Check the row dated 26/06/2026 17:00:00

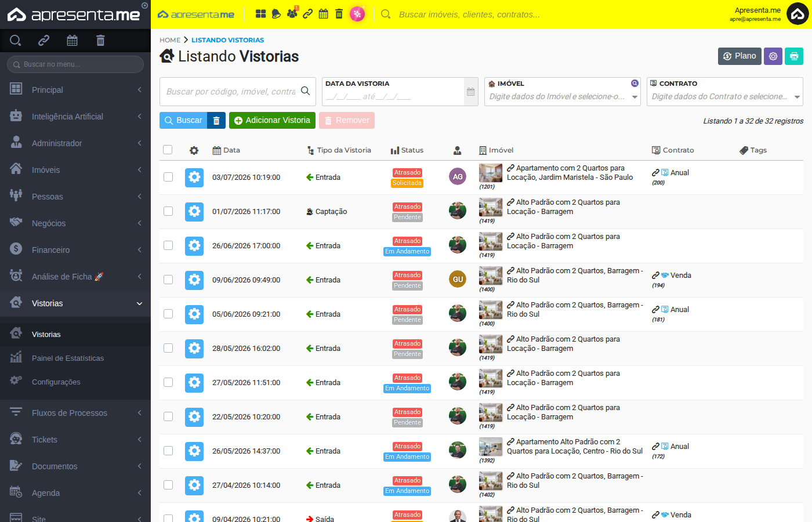click(x=168, y=245)
